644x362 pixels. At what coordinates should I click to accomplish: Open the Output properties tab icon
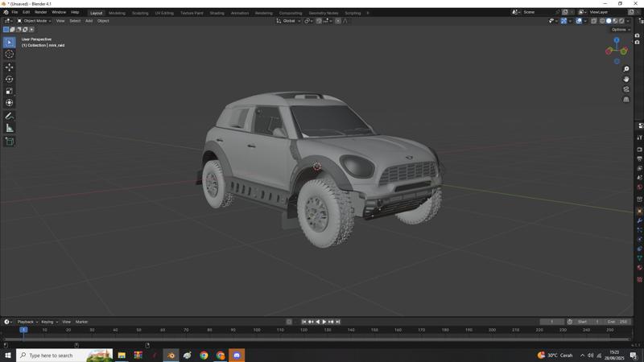(639, 158)
